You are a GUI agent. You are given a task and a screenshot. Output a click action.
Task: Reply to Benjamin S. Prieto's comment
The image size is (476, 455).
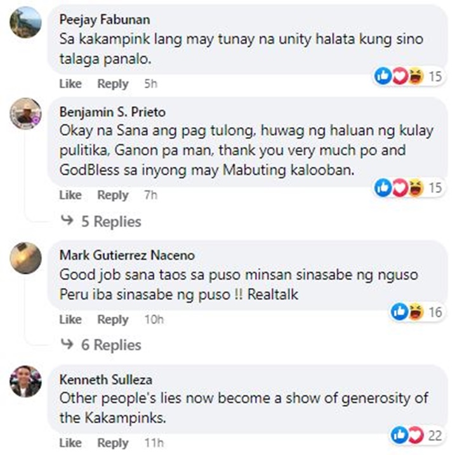(113, 195)
